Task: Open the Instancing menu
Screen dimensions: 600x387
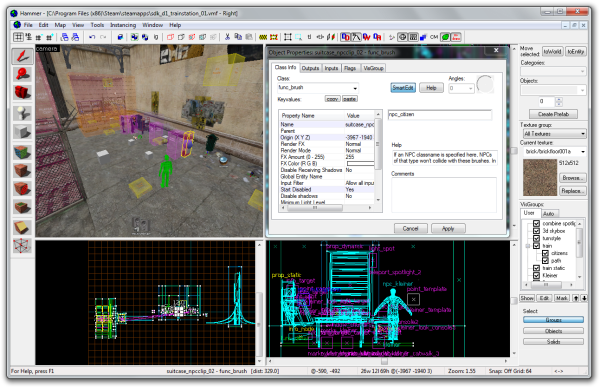Action: [123, 25]
